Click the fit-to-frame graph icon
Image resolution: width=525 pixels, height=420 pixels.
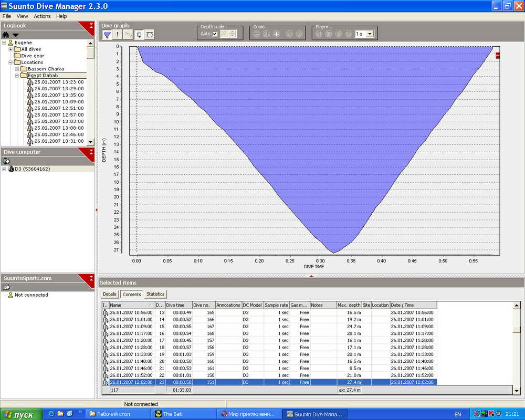(150, 35)
